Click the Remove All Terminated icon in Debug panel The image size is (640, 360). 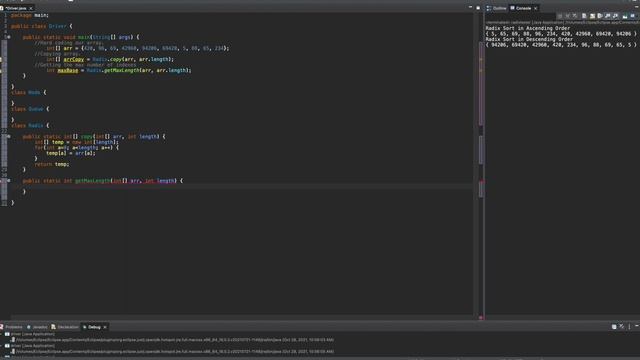click(622, 327)
